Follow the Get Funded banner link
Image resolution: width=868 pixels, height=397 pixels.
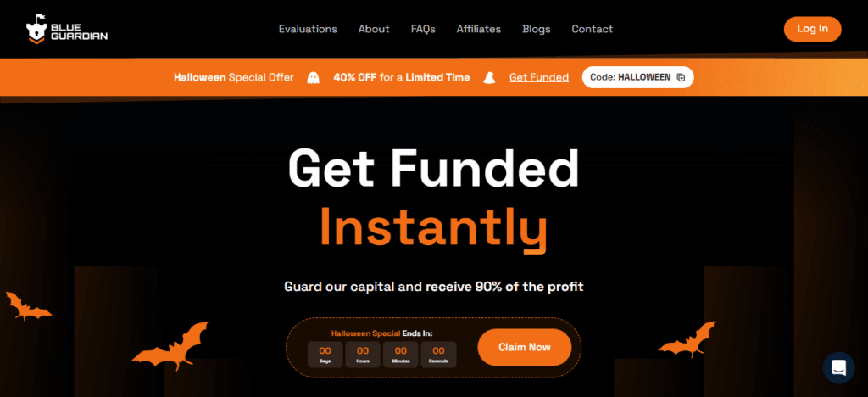pos(539,77)
